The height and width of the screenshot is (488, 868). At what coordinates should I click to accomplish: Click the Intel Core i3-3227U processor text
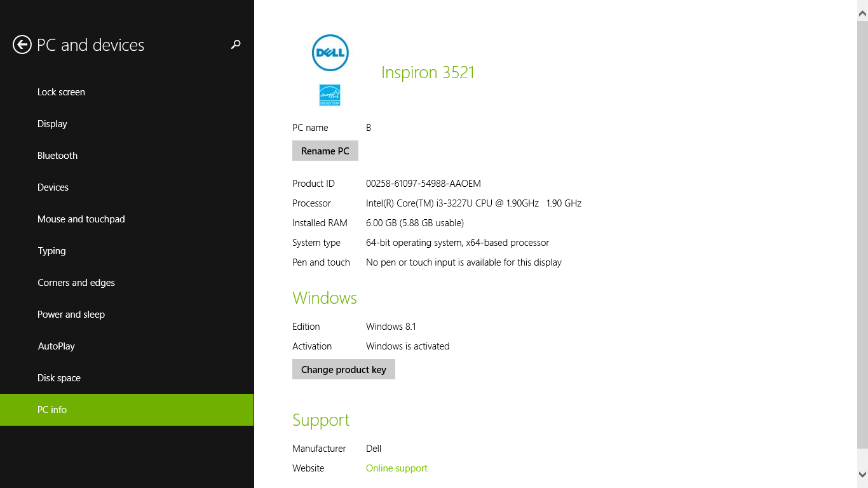pos(473,203)
